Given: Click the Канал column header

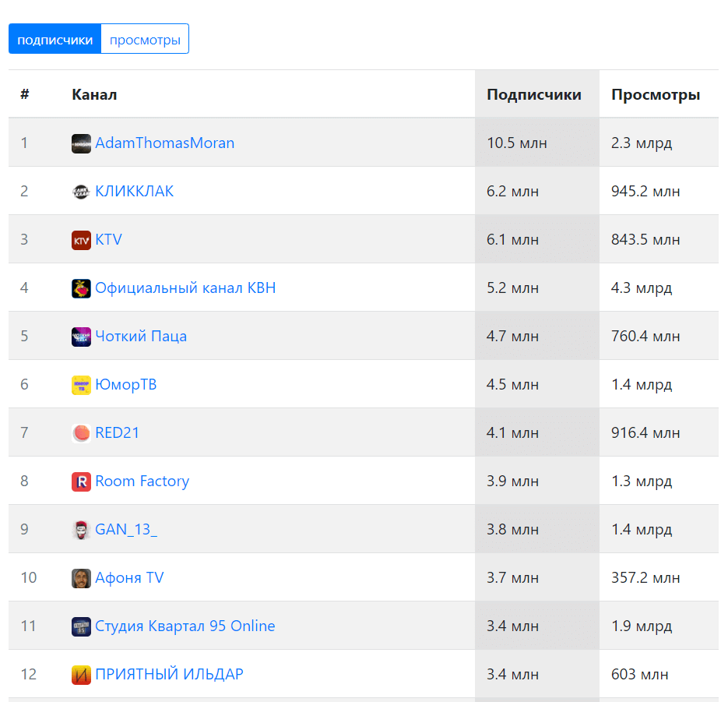Looking at the screenshot, I should coord(94,95).
